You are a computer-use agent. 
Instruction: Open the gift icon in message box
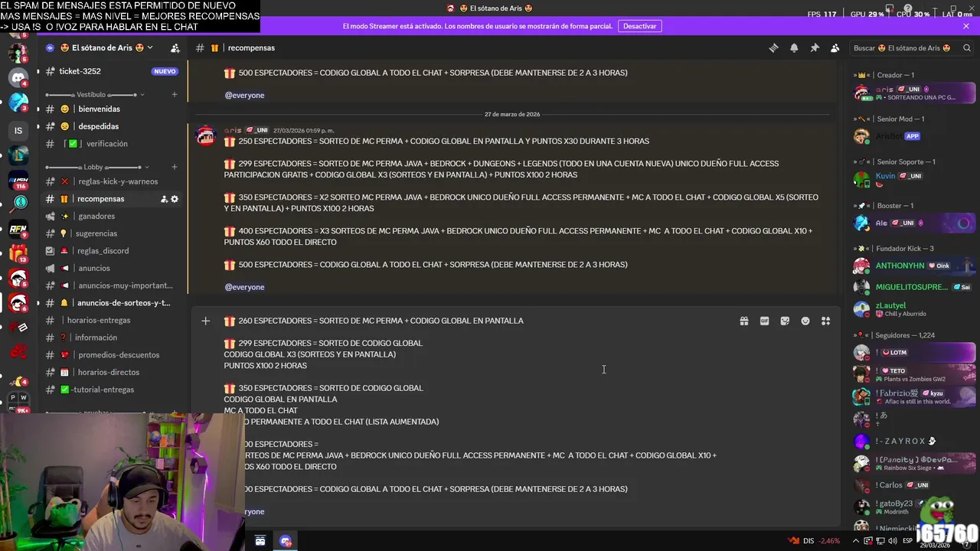[743, 321]
